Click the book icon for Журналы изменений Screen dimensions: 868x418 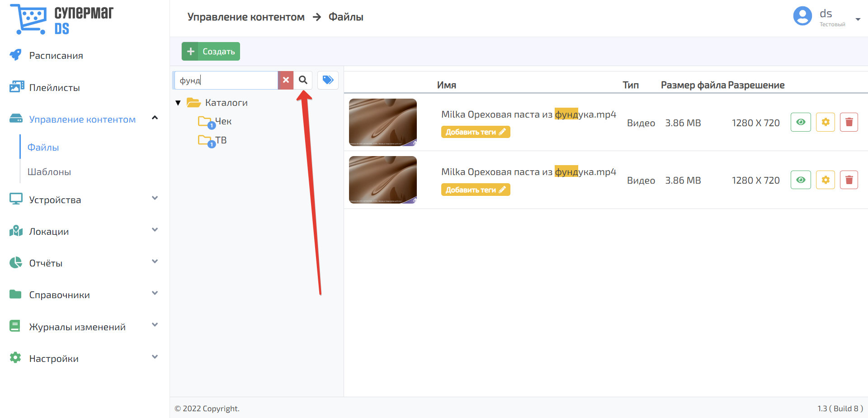(x=15, y=326)
